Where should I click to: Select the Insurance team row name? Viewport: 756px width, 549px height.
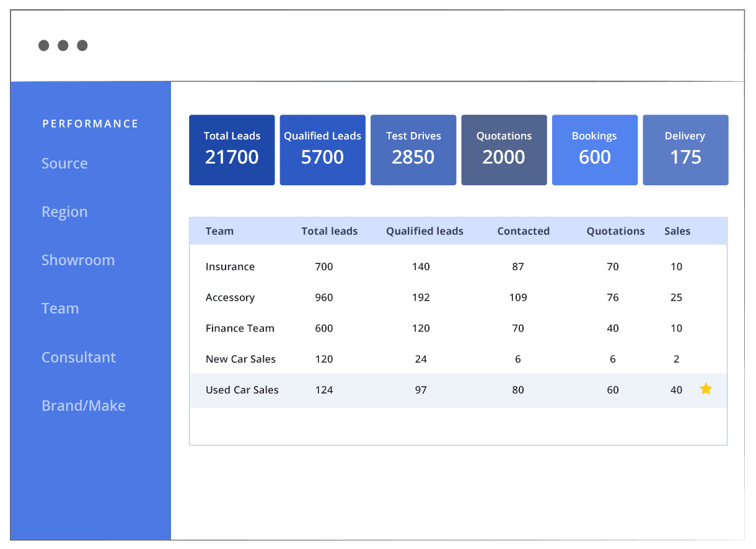click(230, 266)
